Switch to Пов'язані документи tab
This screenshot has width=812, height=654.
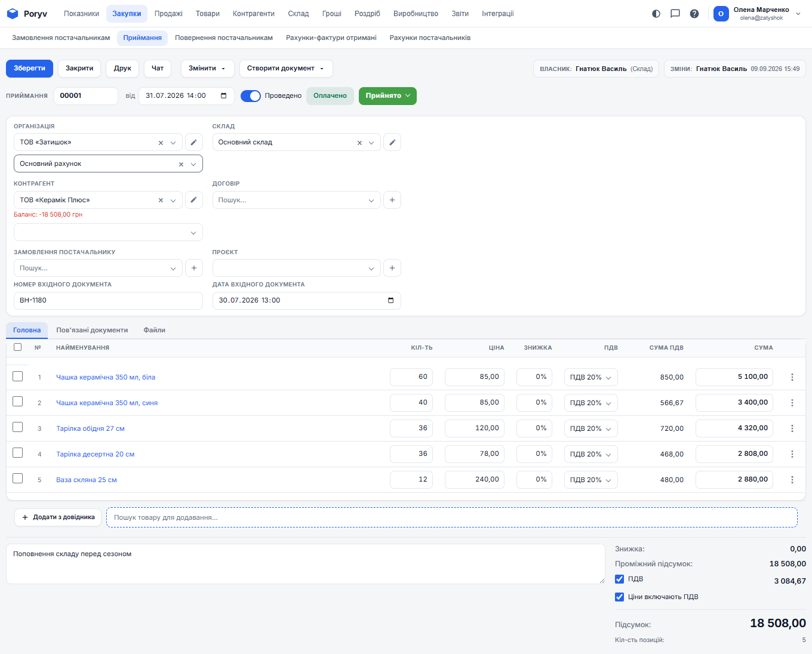pos(92,330)
